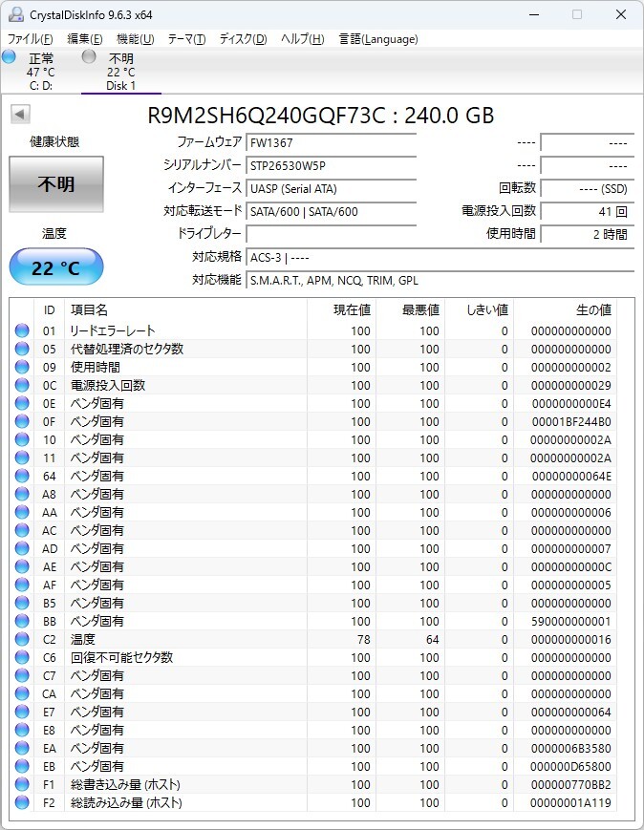
Task: Click the blue status icon for ID BB
Action: [x=22, y=621]
